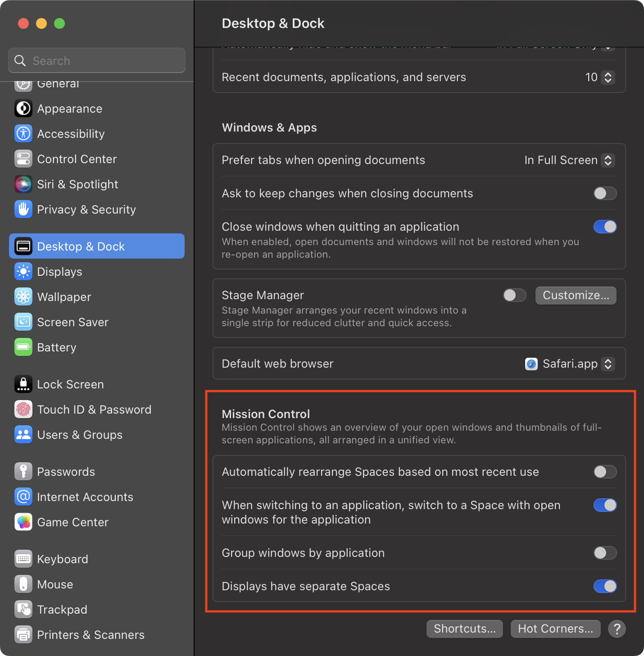
Task: Click the Siri & Spotlight icon
Action: coord(23,184)
